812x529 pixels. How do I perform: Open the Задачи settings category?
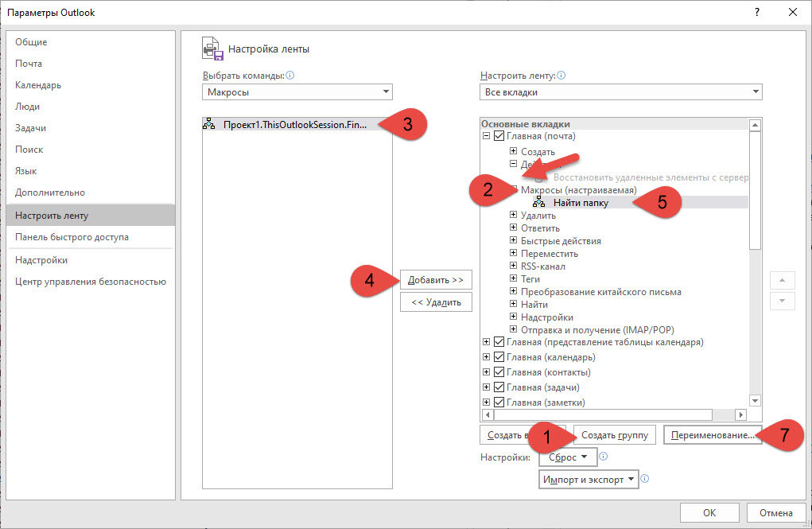pos(91,128)
